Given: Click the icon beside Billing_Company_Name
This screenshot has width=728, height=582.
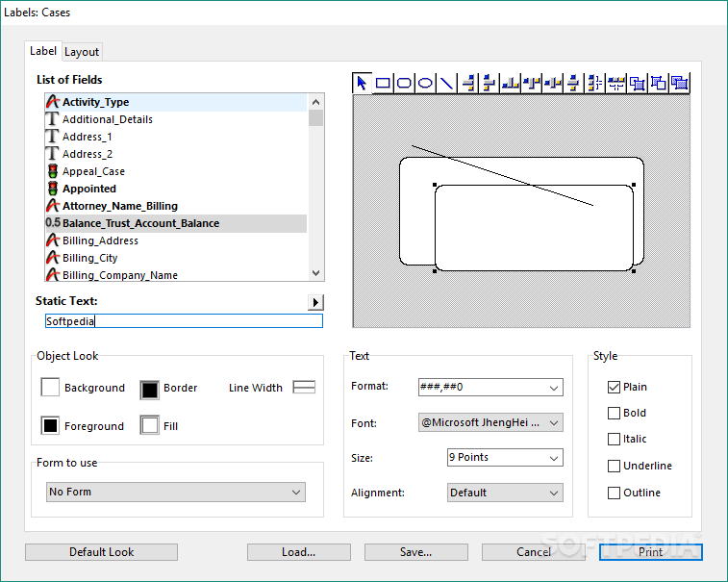Looking at the screenshot, I should (x=53, y=275).
